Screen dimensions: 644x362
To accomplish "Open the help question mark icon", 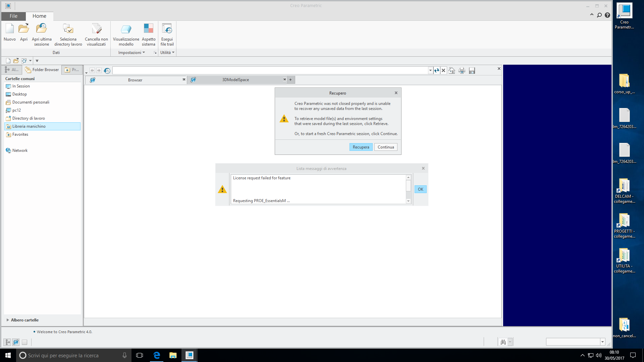I will [x=607, y=15].
